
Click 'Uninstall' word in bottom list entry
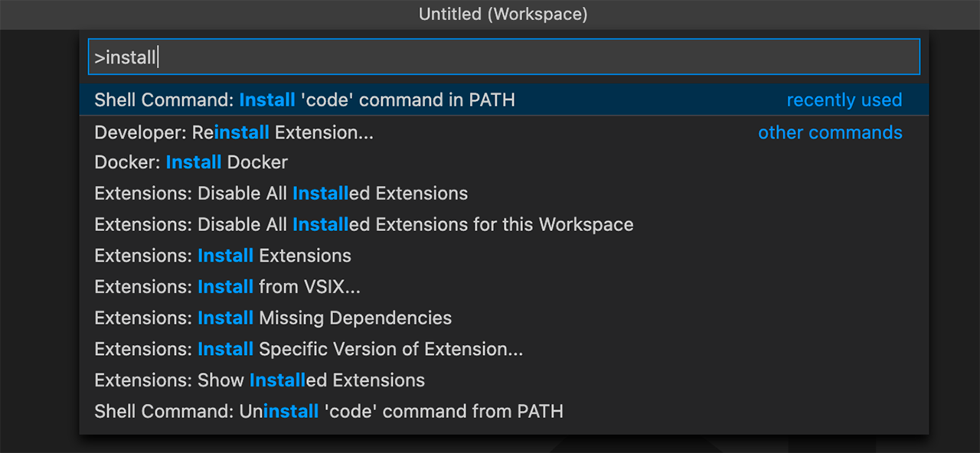[x=279, y=411]
